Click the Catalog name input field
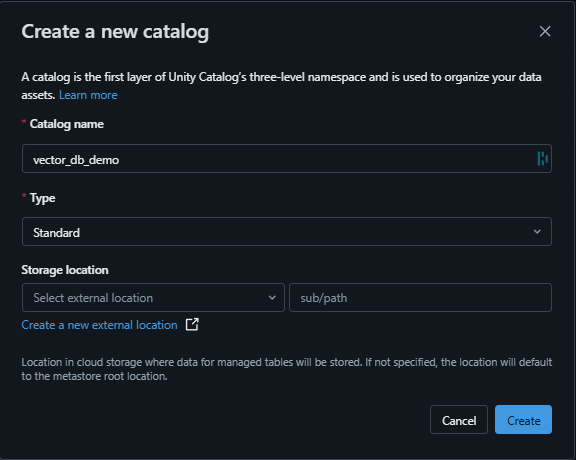The width and height of the screenshot is (576, 460). pos(287,159)
